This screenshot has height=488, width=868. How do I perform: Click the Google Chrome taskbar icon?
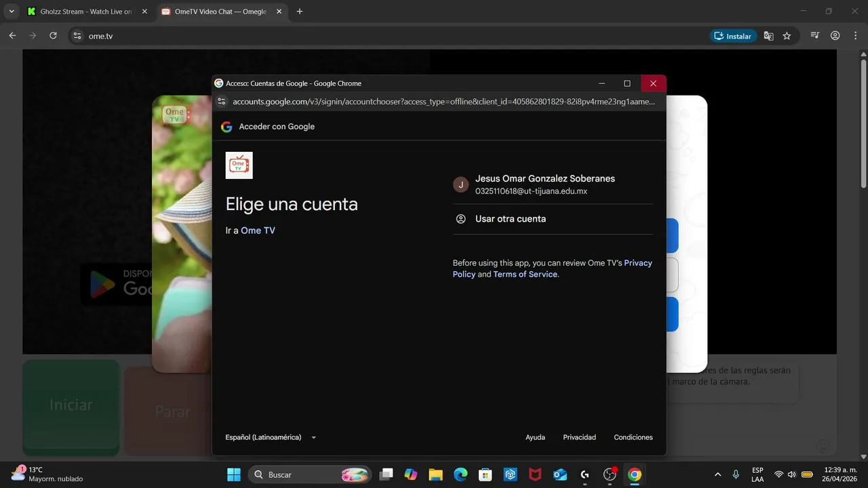coord(635,474)
